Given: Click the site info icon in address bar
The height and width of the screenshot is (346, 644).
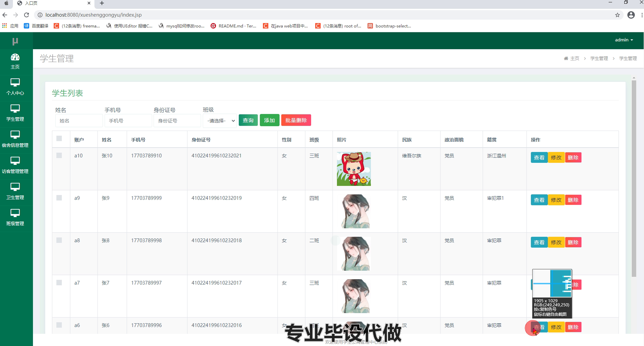Looking at the screenshot, I should (x=40, y=15).
